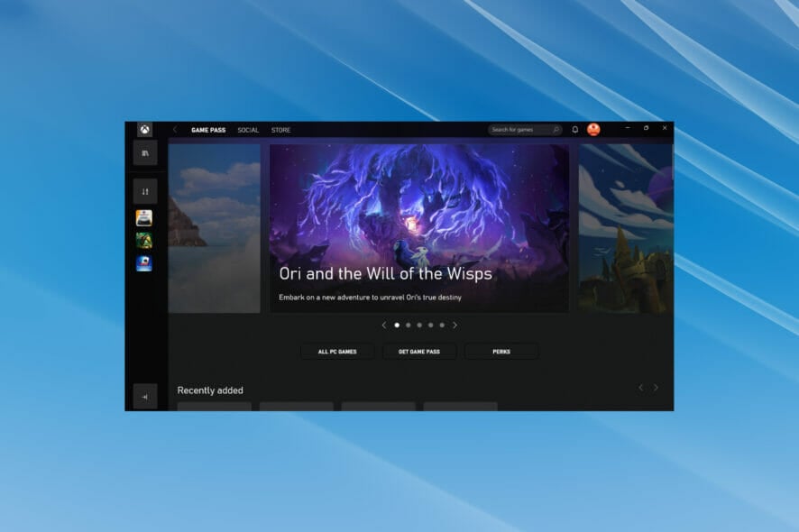Viewport: 799px width, 532px height.
Task: Show previous featured game in carousel
Action: pos(384,326)
